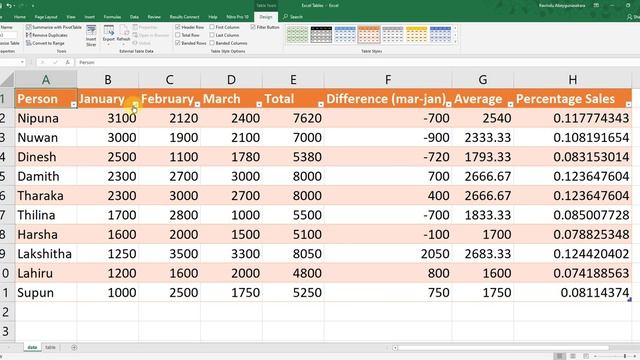Viewport: 640px width, 360px height.
Task: Select column F header
Action: coord(388,79)
